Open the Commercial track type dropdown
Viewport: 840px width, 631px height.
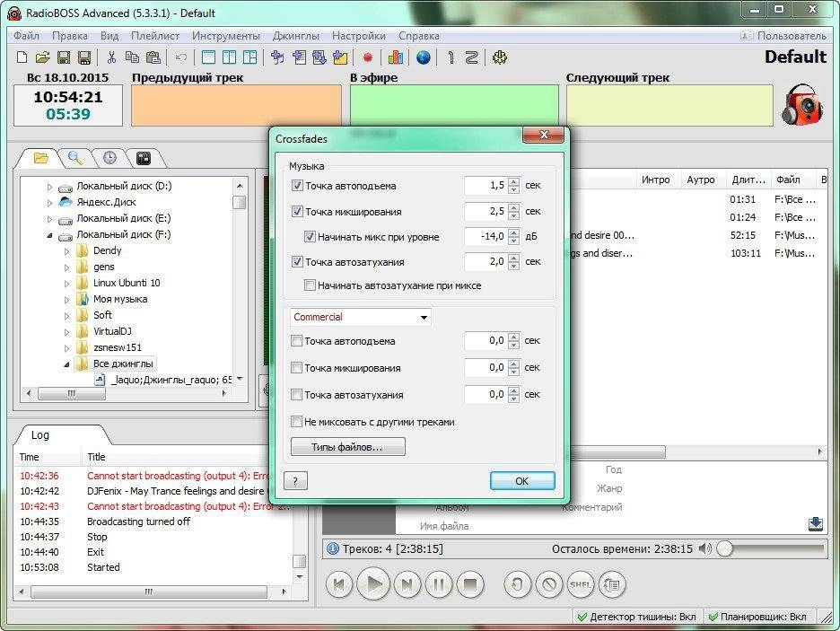coord(361,317)
